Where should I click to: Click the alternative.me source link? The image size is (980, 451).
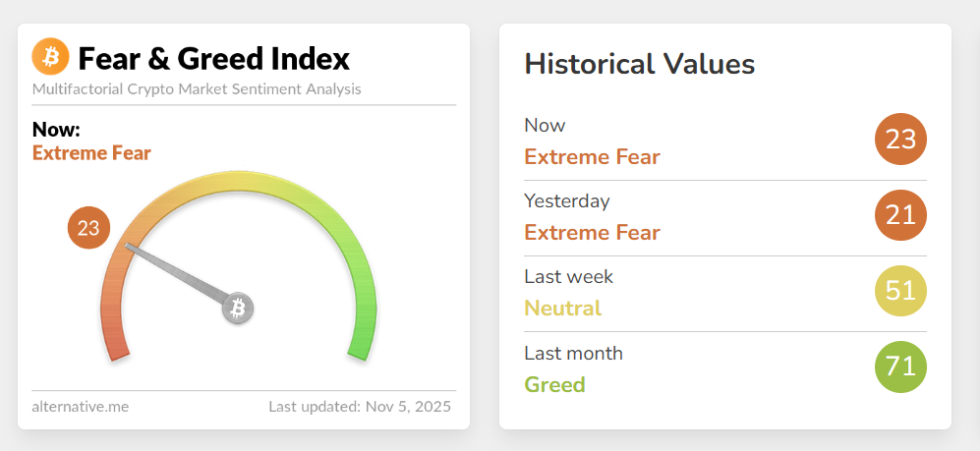pyautogui.click(x=81, y=406)
